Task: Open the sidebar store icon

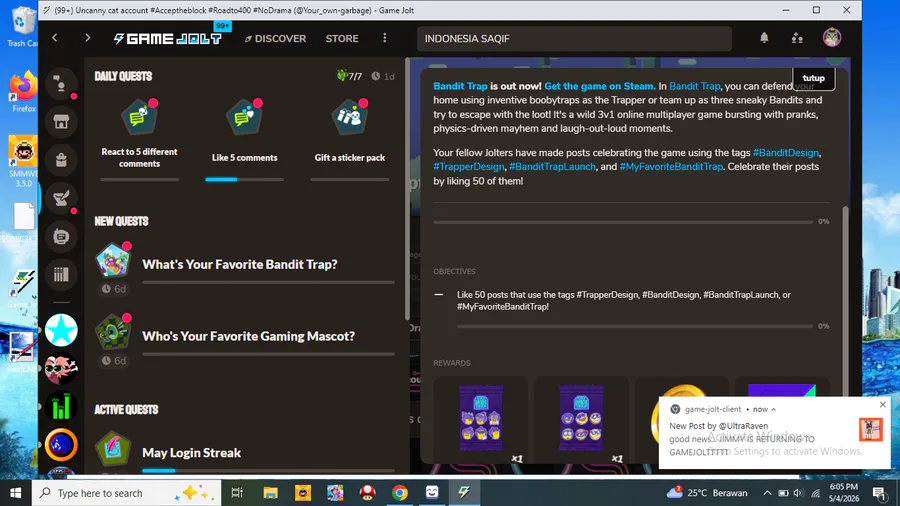Action: pyautogui.click(x=61, y=122)
